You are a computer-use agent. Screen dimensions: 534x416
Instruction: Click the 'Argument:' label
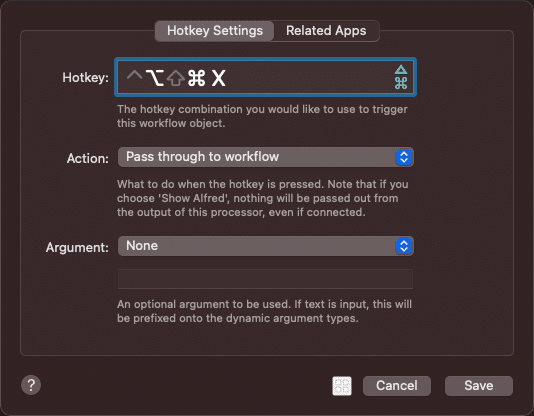(x=77, y=247)
